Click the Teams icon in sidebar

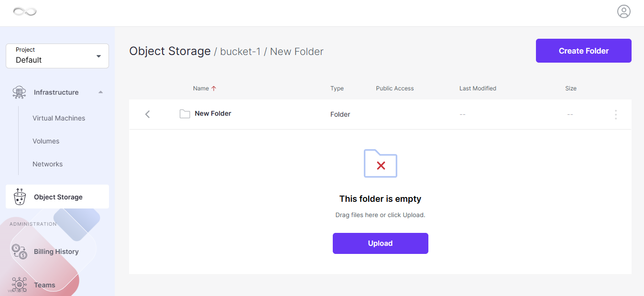[x=20, y=285]
